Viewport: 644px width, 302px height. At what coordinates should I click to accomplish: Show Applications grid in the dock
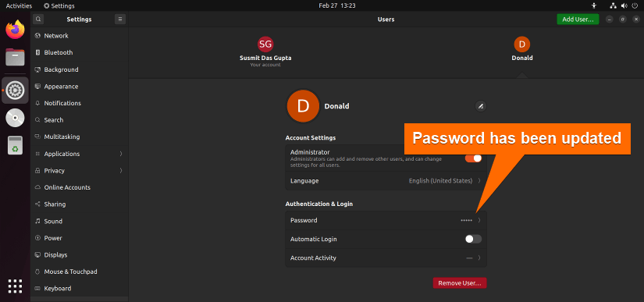click(15, 286)
